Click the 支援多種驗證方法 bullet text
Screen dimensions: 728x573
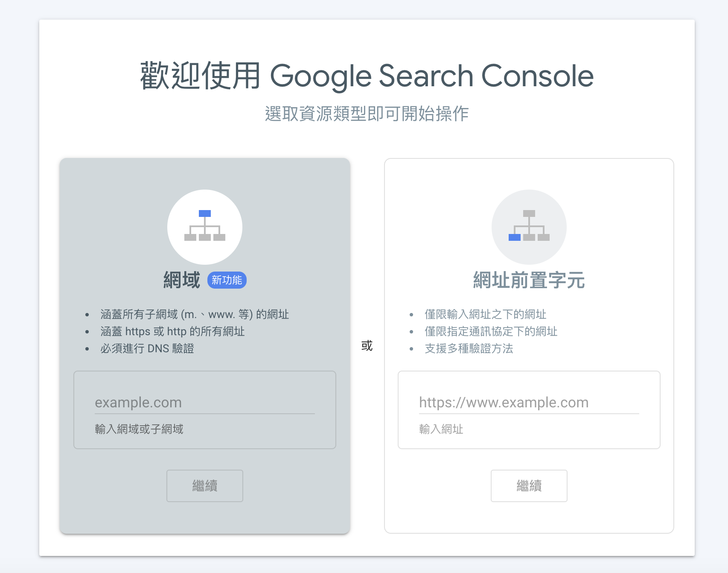click(x=469, y=349)
